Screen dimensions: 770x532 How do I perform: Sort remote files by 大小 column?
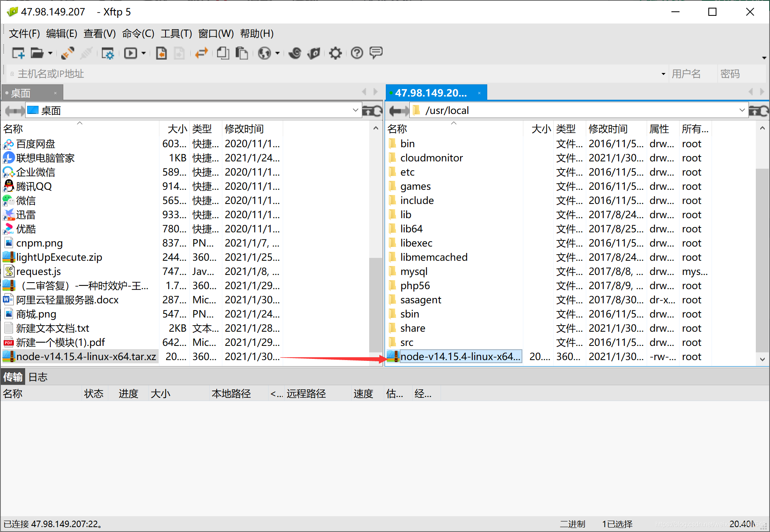(x=538, y=129)
